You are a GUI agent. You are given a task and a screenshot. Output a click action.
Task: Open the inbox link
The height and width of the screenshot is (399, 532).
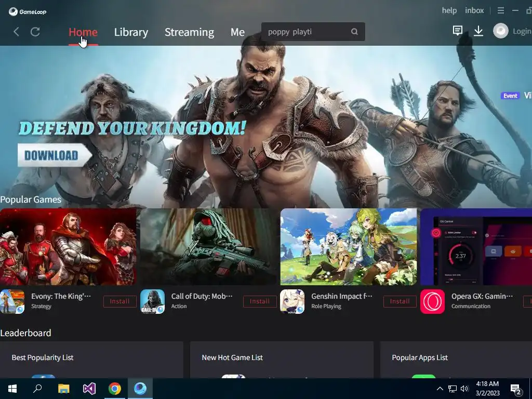click(x=474, y=10)
